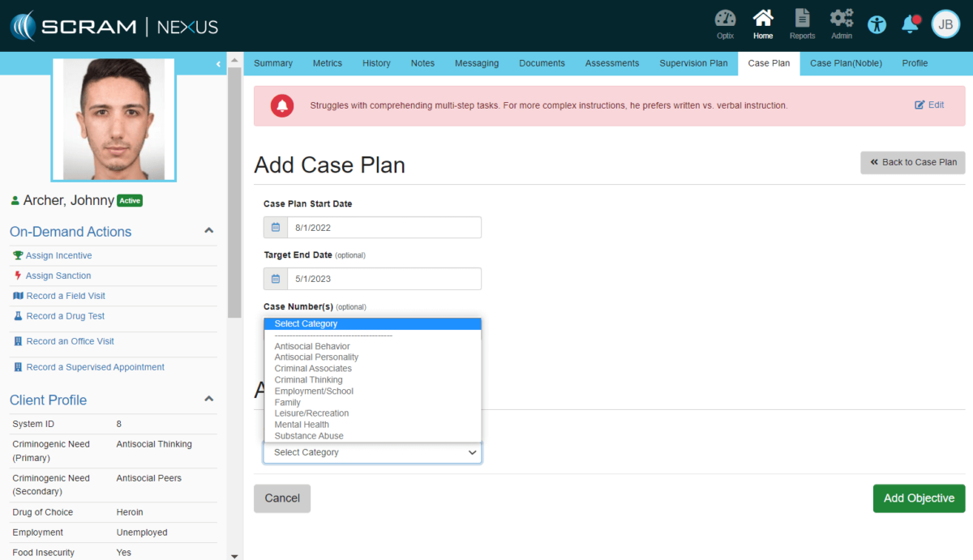Screen dimensions: 973x560
Task: Click the SCRAM Nexus logo
Action: [114, 25]
